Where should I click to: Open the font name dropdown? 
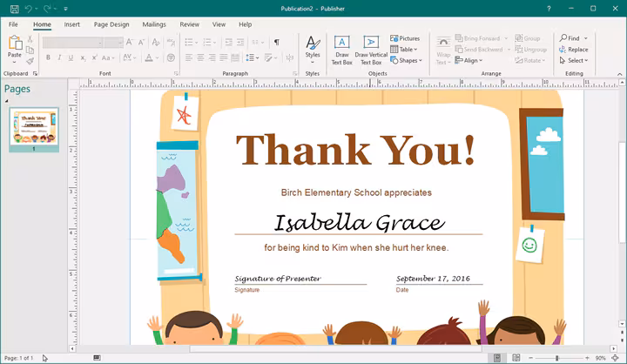coord(100,43)
